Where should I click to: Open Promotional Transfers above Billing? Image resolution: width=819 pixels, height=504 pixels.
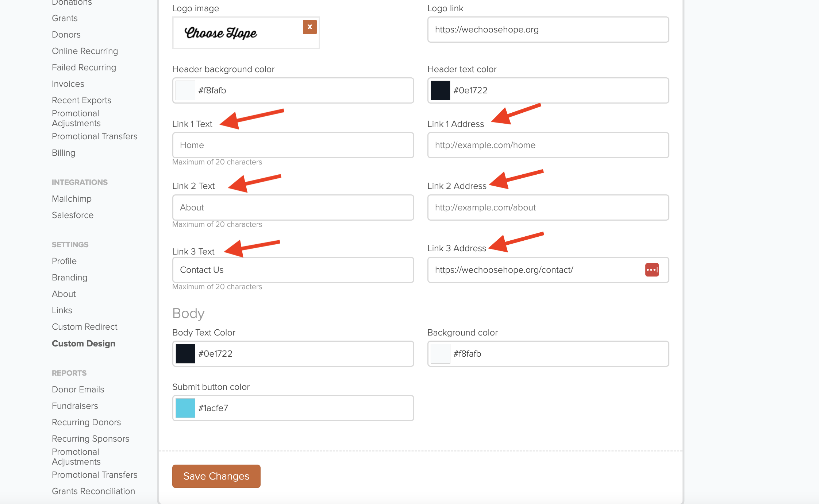click(95, 136)
